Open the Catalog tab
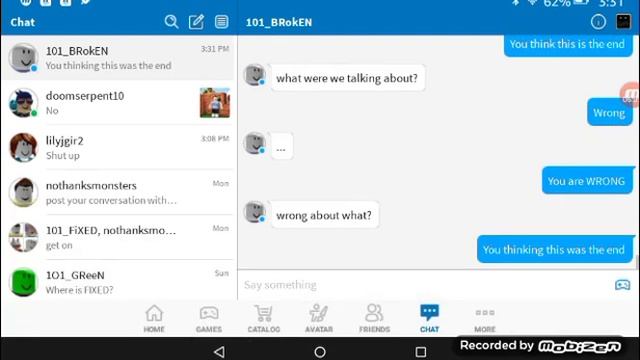 coord(264,319)
